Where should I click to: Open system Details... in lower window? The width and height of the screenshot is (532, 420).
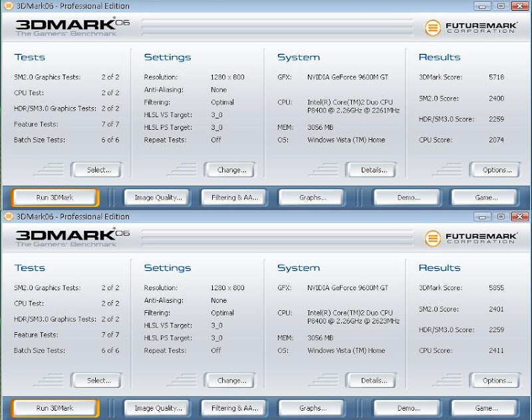coord(371,380)
